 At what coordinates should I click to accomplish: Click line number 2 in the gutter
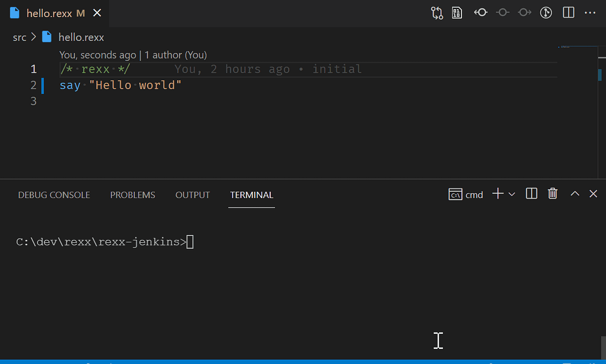coord(33,85)
